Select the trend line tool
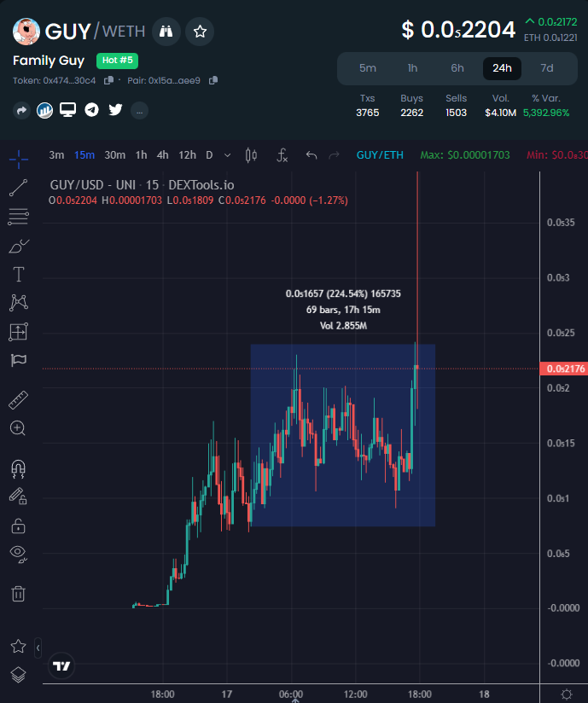The height and width of the screenshot is (703, 588). point(19,188)
